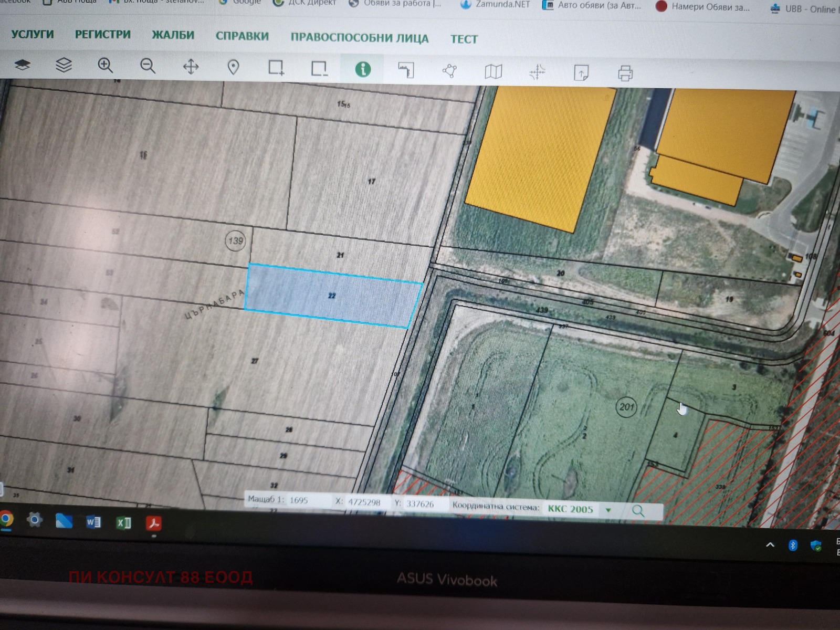Image resolution: width=840 pixels, height=630 pixels.
Task: Click the ПРАВОСПОСОБНИ ЛИЦА link
Action: click(x=360, y=38)
